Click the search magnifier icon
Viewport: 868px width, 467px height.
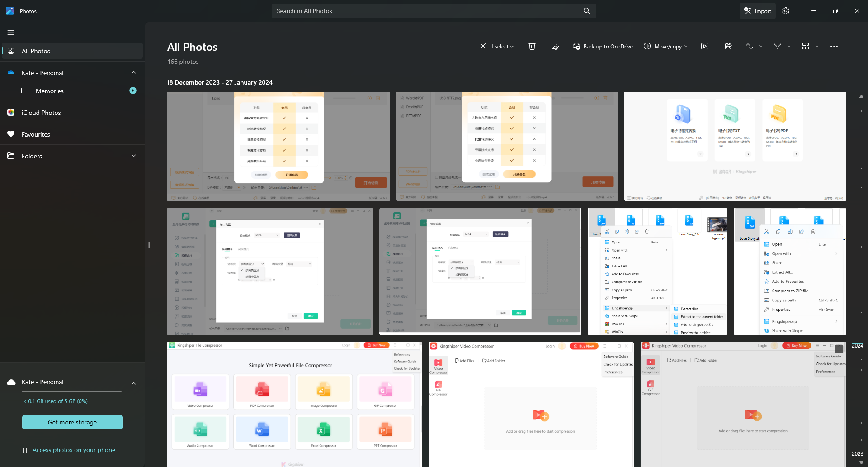587,11
